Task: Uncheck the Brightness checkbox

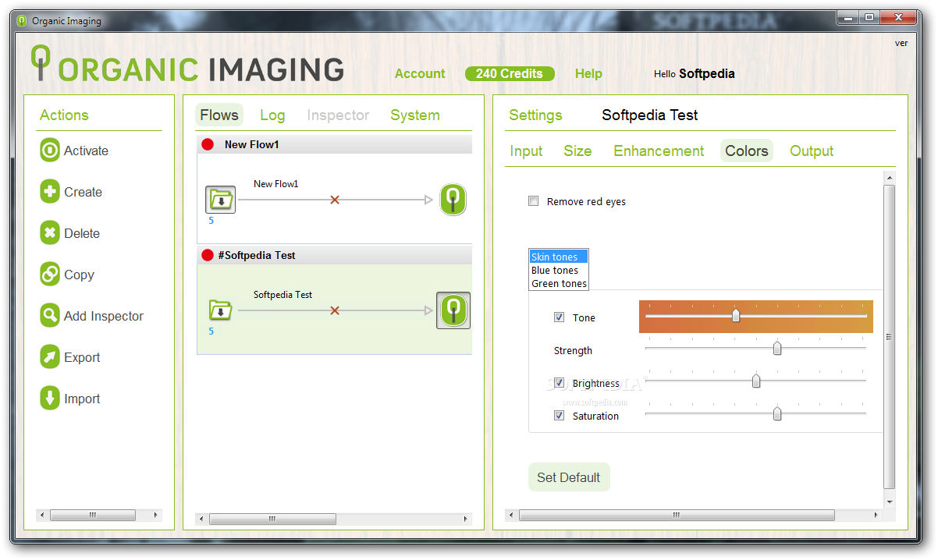Action: 559,383
